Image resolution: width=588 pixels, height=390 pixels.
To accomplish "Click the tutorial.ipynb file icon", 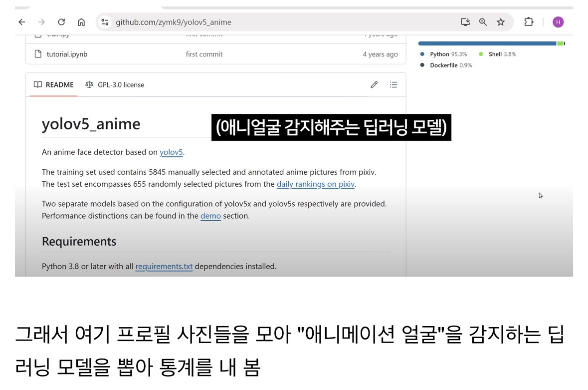I will [x=38, y=54].
